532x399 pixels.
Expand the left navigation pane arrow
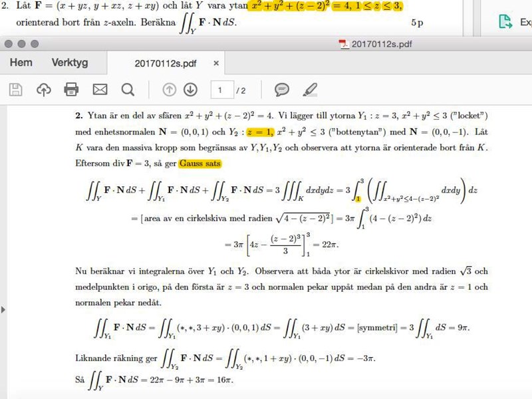(3, 309)
